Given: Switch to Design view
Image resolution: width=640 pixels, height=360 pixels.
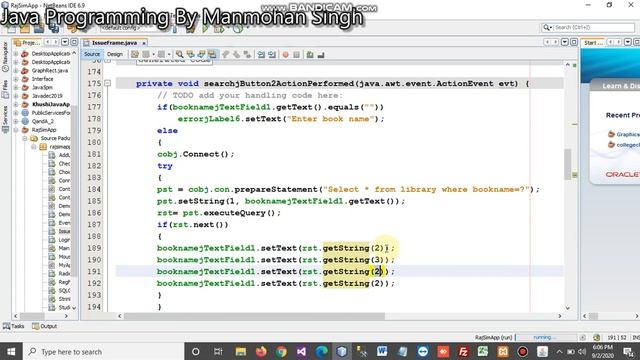Looking at the screenshot, I should [115, 54].
